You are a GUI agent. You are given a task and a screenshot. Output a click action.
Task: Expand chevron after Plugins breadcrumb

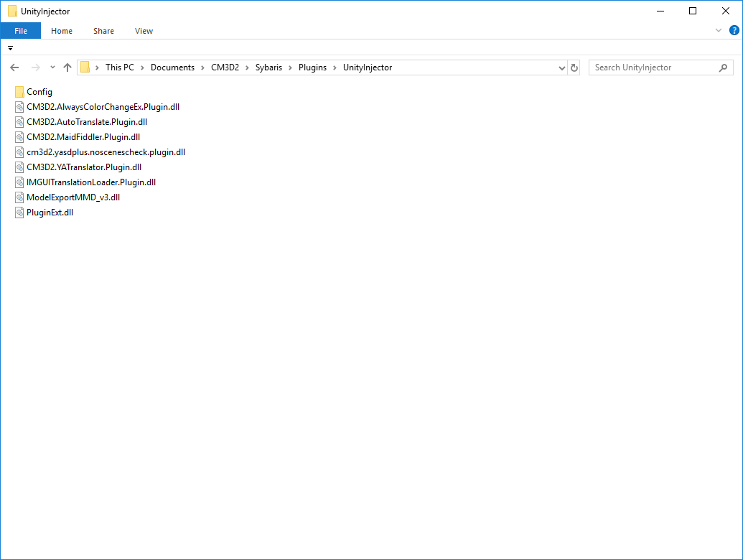[x=335, y=67]
